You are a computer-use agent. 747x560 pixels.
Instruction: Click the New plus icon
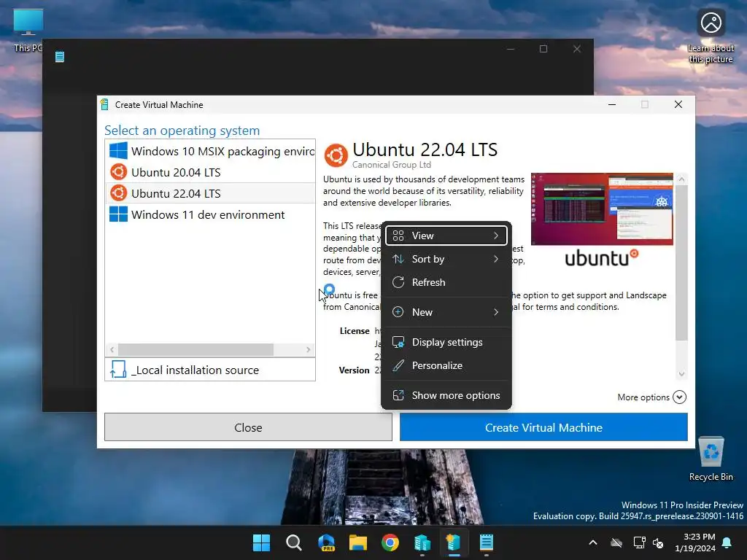(x=398, y=312)
